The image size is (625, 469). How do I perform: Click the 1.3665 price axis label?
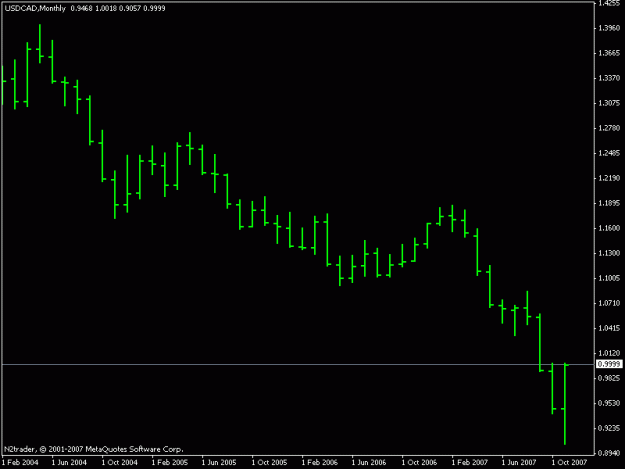coord(609,53)
